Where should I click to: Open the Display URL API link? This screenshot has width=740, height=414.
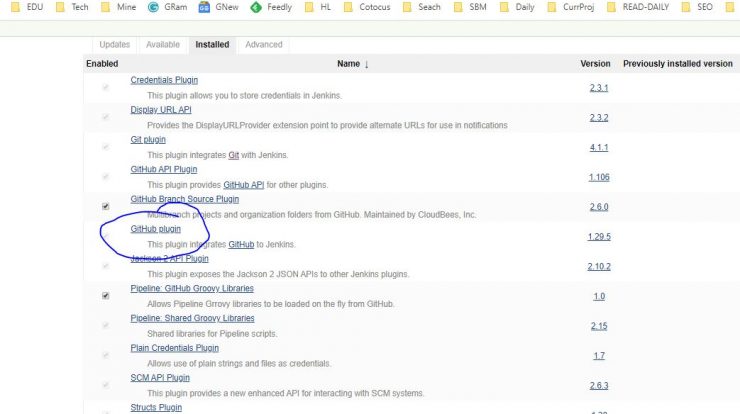click(x=161, y=110)
